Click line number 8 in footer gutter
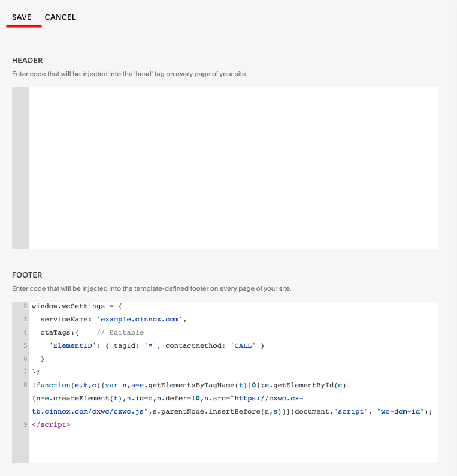Screen dimensions: 457x476 (x=25, y=385)
